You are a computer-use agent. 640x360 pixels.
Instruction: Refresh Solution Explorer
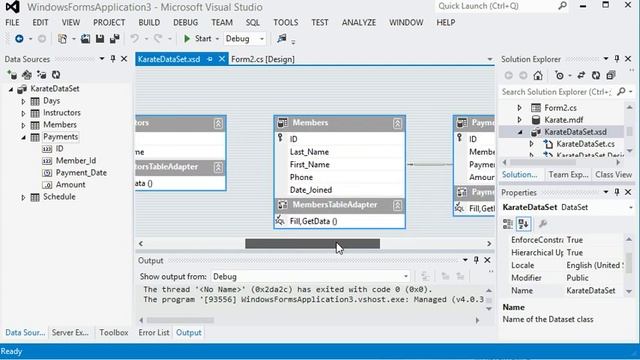596,76
